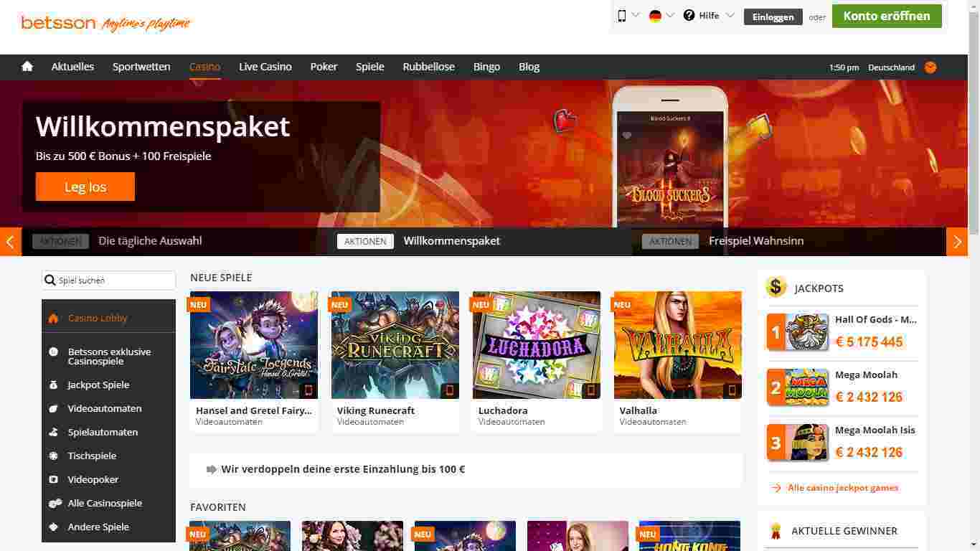
Task: Click the next banner arrow
Action: [957, 242]
